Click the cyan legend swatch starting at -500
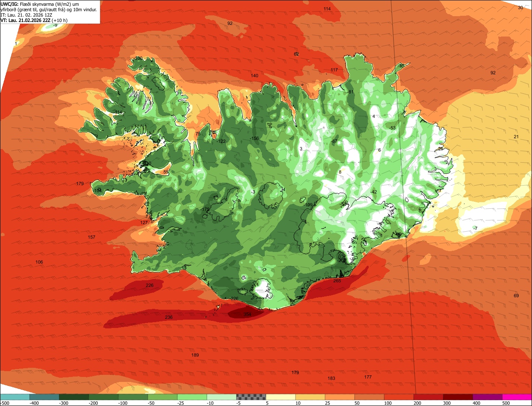 tap(15, 397)
